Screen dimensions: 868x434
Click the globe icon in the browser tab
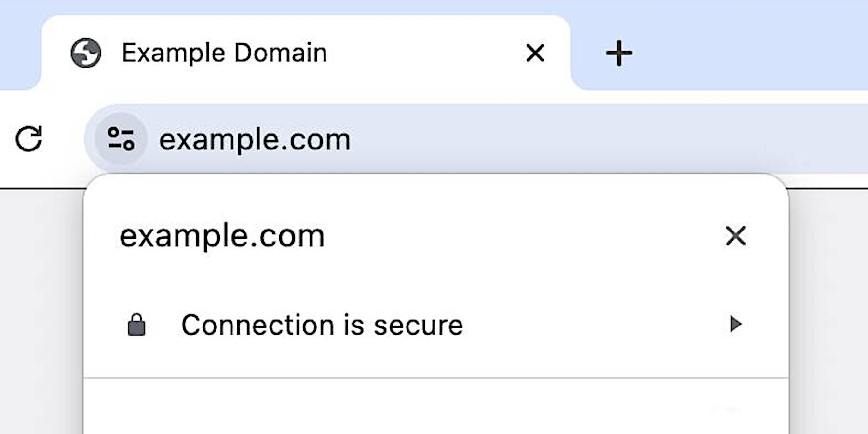[x=86, y=53]
